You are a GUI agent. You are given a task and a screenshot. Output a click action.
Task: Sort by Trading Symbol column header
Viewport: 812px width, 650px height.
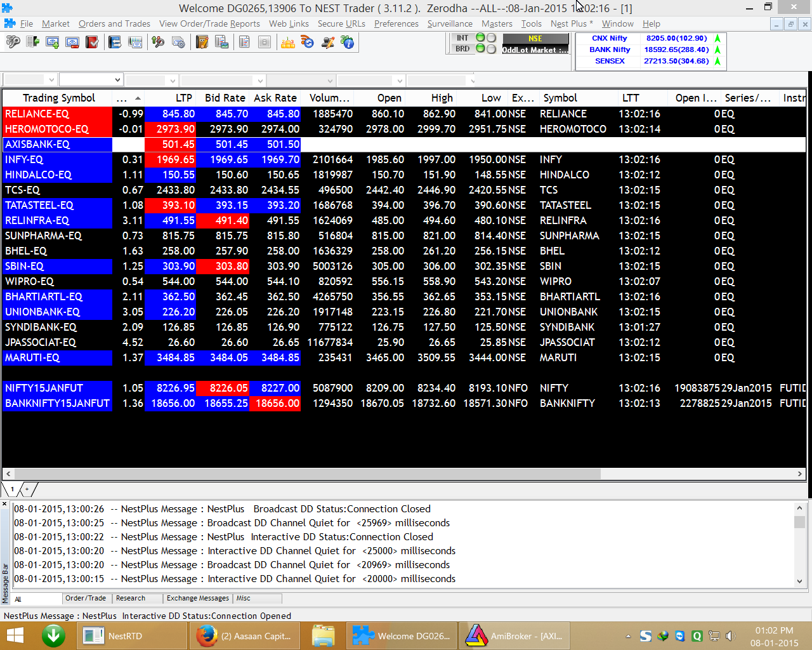[58, 98]
